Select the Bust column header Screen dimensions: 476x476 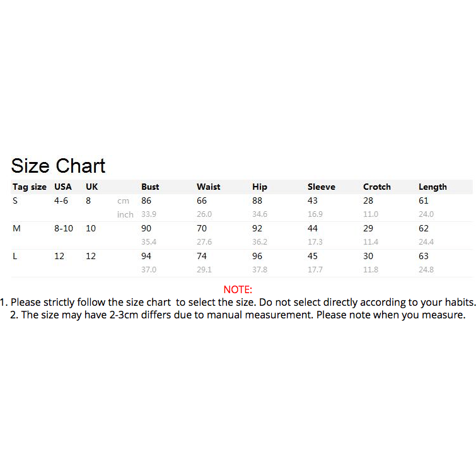tap(150, 187)
